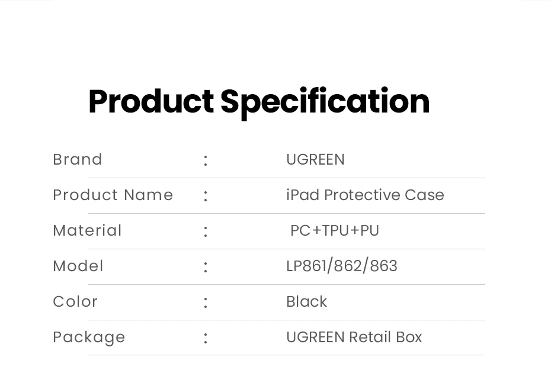
Task: Click the colon next to Model
Action: point(206,268)
